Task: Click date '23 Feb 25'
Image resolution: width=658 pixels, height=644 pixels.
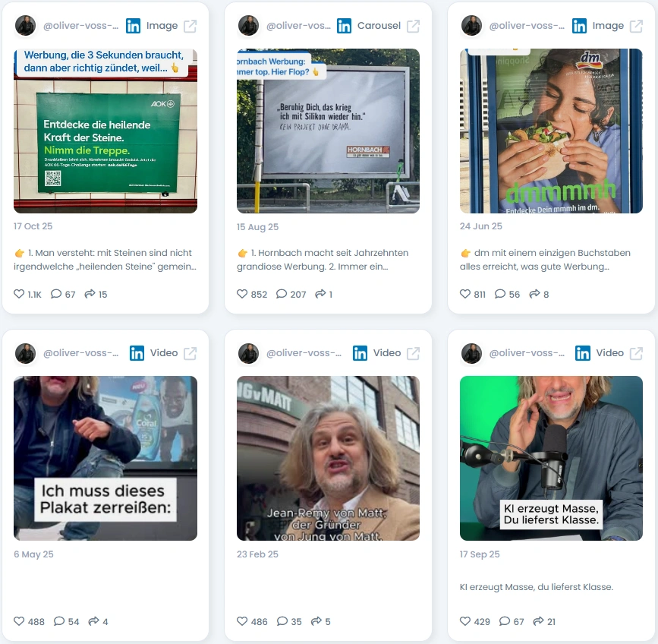Action: point(258,554)
